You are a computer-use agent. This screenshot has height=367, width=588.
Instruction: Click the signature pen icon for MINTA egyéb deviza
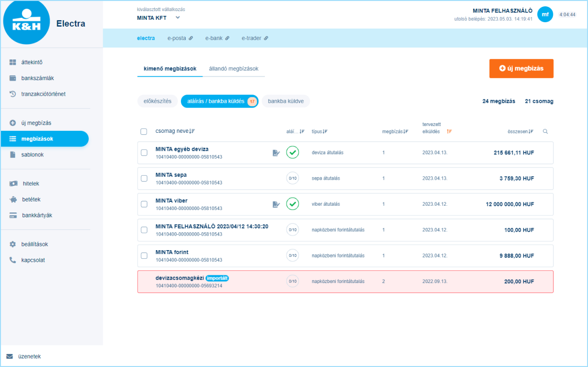[276, 153]
